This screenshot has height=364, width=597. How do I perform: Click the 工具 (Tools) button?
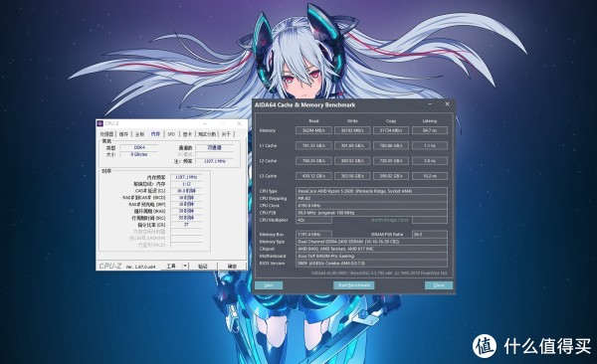pyautogui.click(x=171, y=266)
